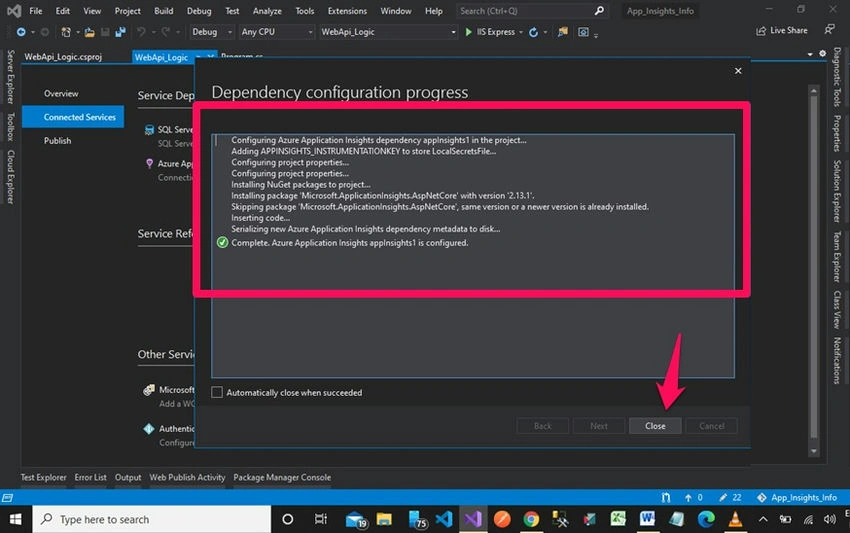The width and height of the screenshot is (850, 533).
Task: Click the Save All toolbar icon
Action: pos(120,32)
